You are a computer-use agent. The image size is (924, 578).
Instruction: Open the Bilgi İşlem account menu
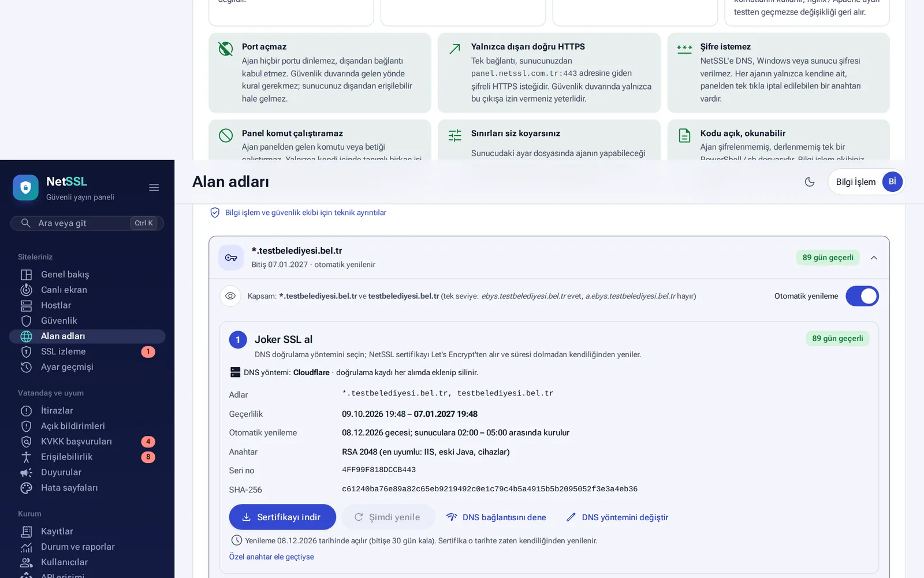click(x=866, y=181)
